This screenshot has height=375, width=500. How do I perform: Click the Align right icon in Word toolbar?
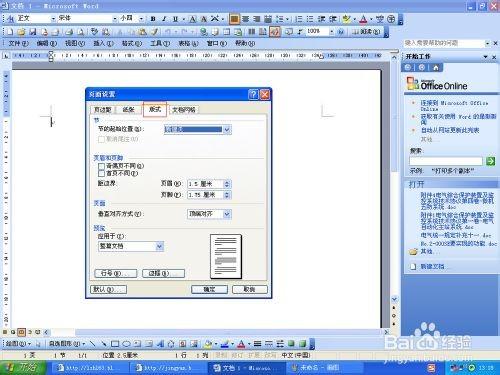pos(256,19)
